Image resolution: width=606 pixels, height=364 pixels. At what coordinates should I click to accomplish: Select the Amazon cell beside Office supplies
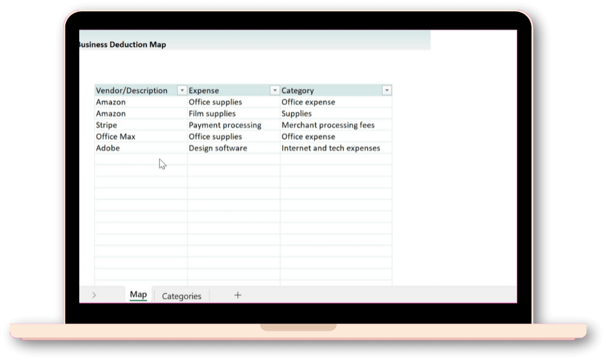141,102
